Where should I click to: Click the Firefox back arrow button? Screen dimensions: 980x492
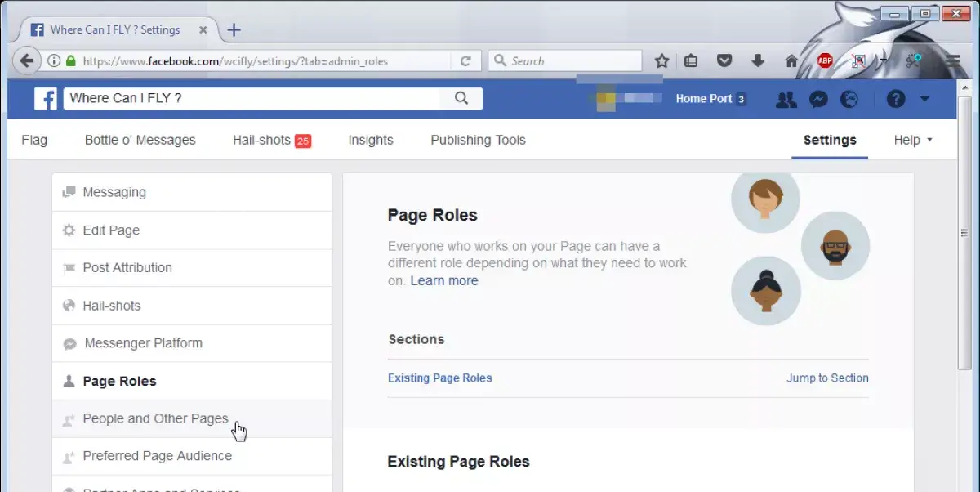click(x=27, y=61)
